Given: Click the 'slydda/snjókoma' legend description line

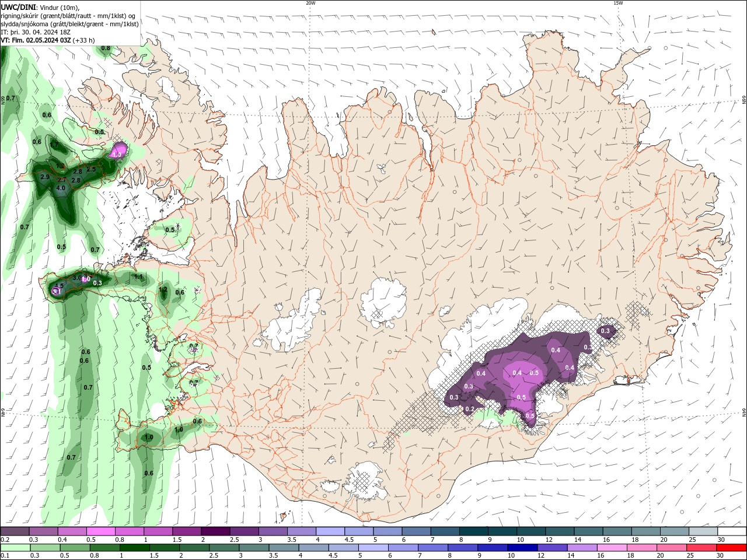Looking at the screenshot, I should click(70, 24).
